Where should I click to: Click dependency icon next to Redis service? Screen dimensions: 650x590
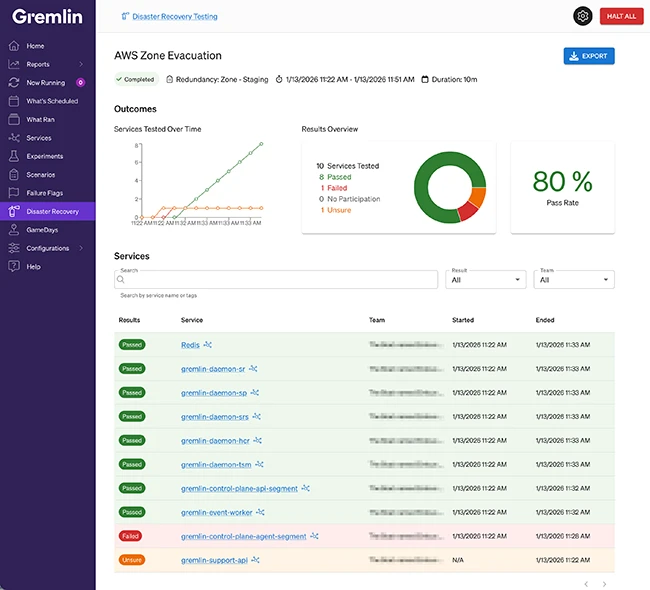tap(208, 344)
